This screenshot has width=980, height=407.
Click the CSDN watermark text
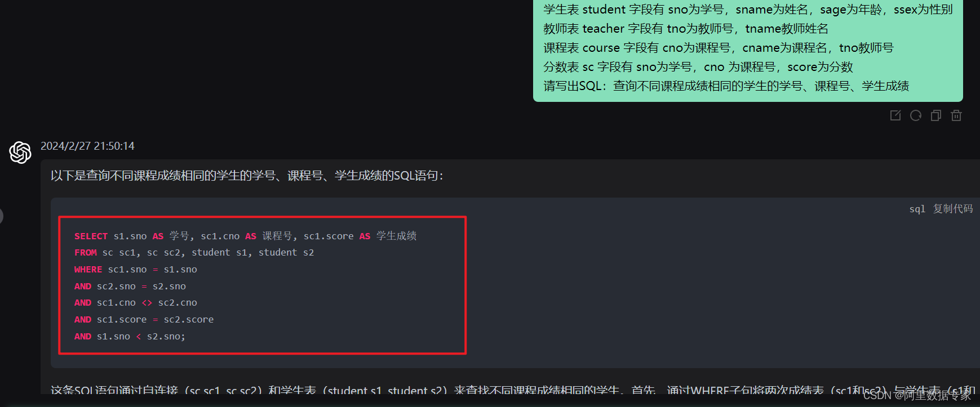pos(917,395)
